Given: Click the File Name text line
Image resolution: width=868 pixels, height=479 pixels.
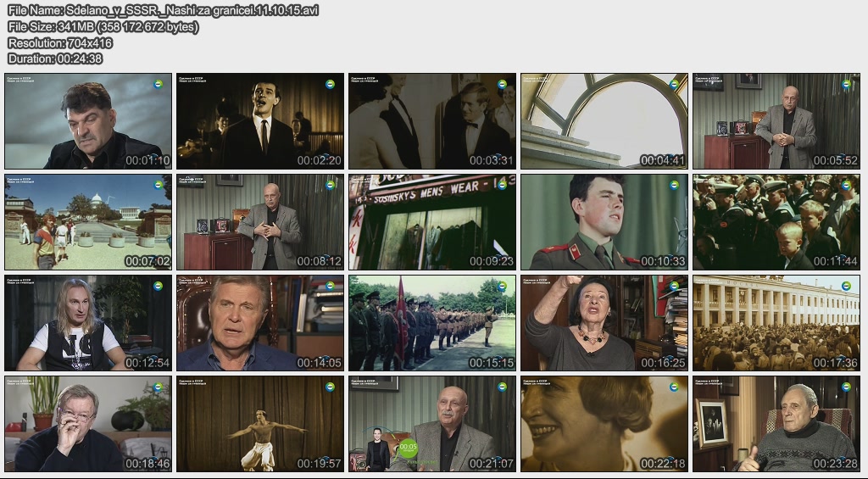Looking at the screenshot, I should [x=164, y=10].
